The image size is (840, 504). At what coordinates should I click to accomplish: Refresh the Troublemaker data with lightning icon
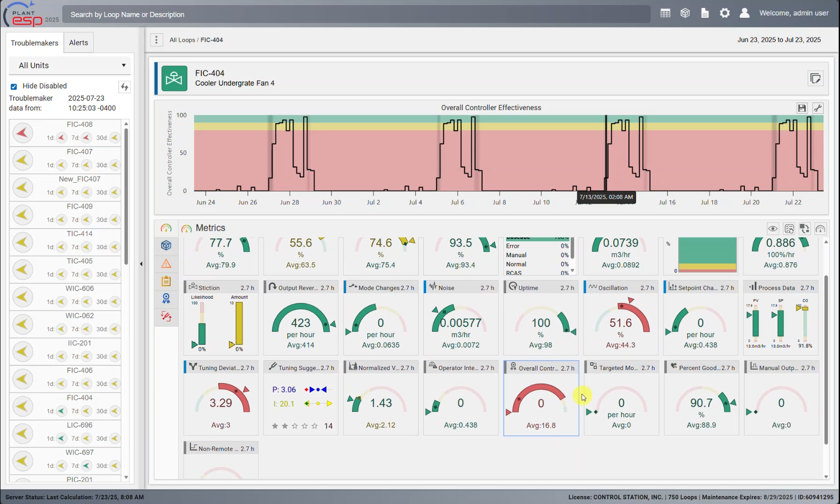coord(125,87)
